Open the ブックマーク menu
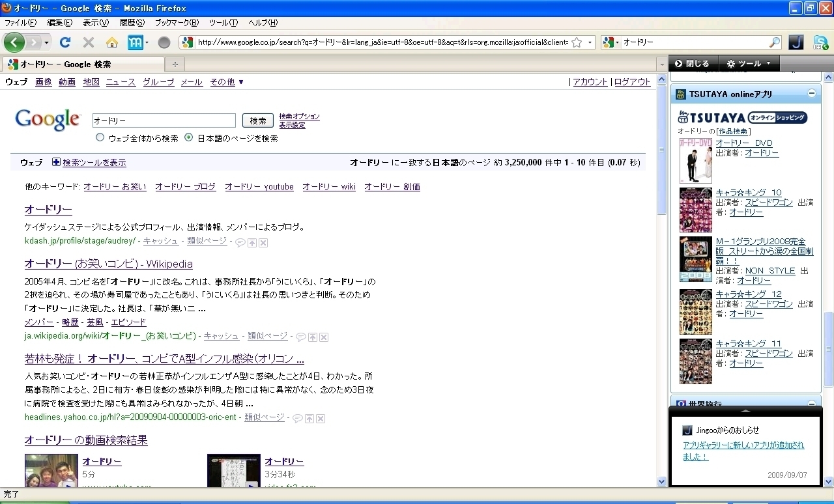Image resolution: width=834 pixels, height=504 pixels. click(x=176, y=23)
